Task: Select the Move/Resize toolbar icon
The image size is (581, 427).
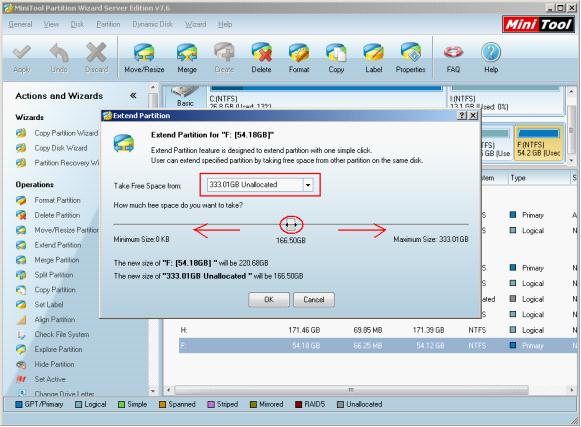Action: [x=144, y=58]
